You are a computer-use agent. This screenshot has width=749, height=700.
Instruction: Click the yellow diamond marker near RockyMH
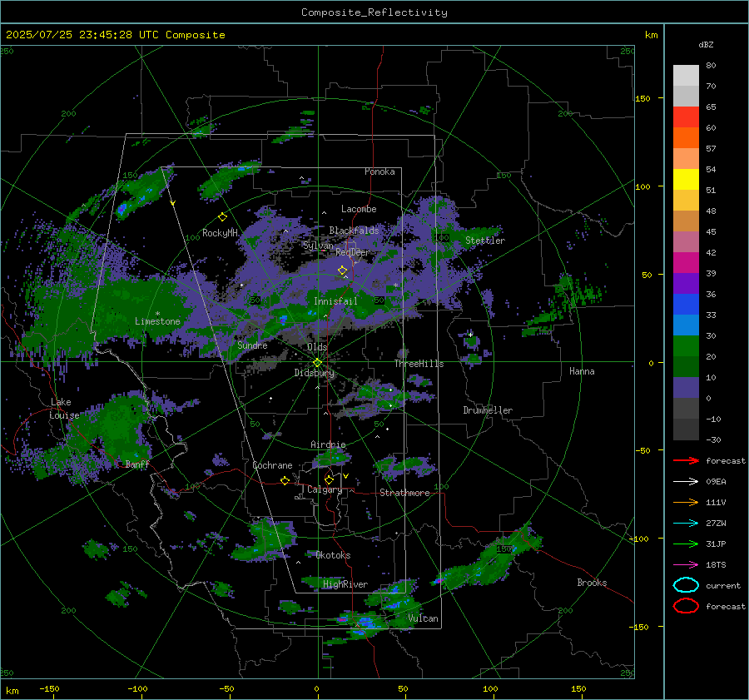pyautogui.click(x=222, y=217)
